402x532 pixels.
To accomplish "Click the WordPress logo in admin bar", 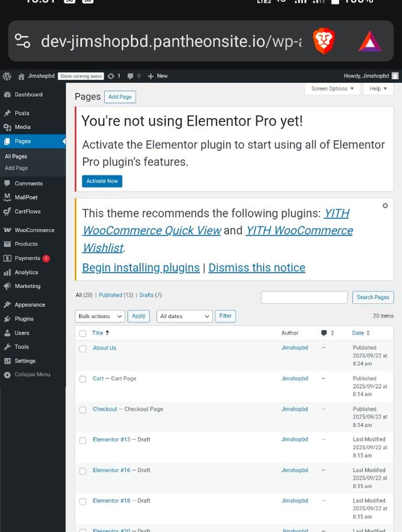I will (7, 75).
